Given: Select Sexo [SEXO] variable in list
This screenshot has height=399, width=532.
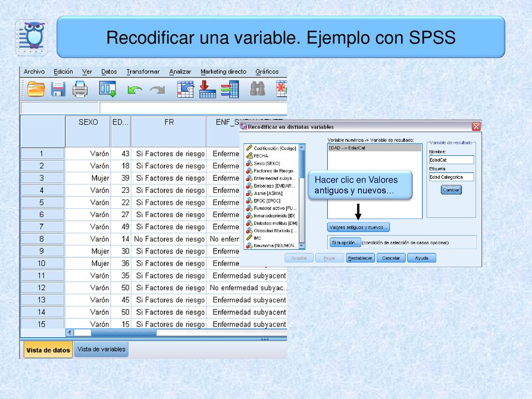Looking at the screenshot, I should pos(263,163).
